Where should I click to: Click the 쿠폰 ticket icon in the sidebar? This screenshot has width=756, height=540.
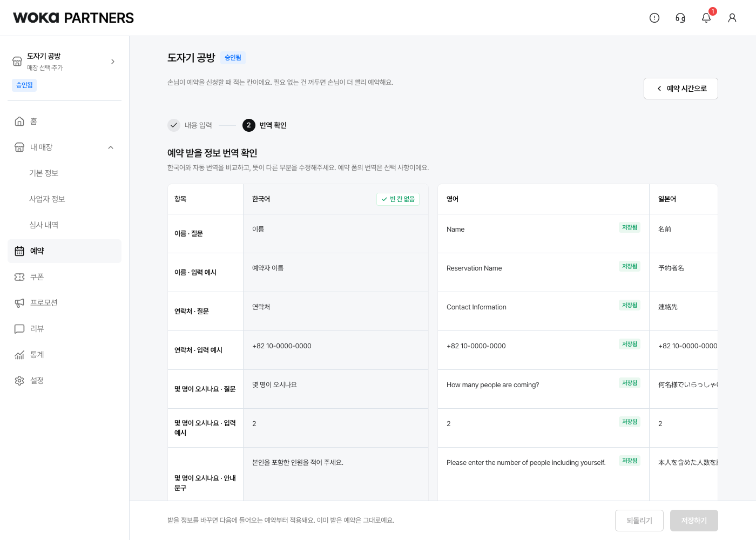point(19,277)
